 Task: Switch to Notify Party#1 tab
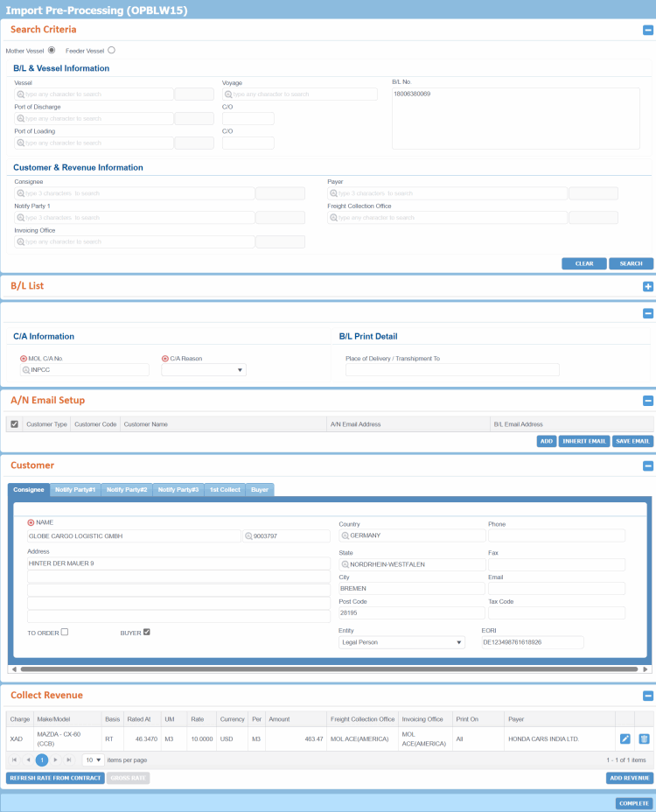tap(75, 490)
